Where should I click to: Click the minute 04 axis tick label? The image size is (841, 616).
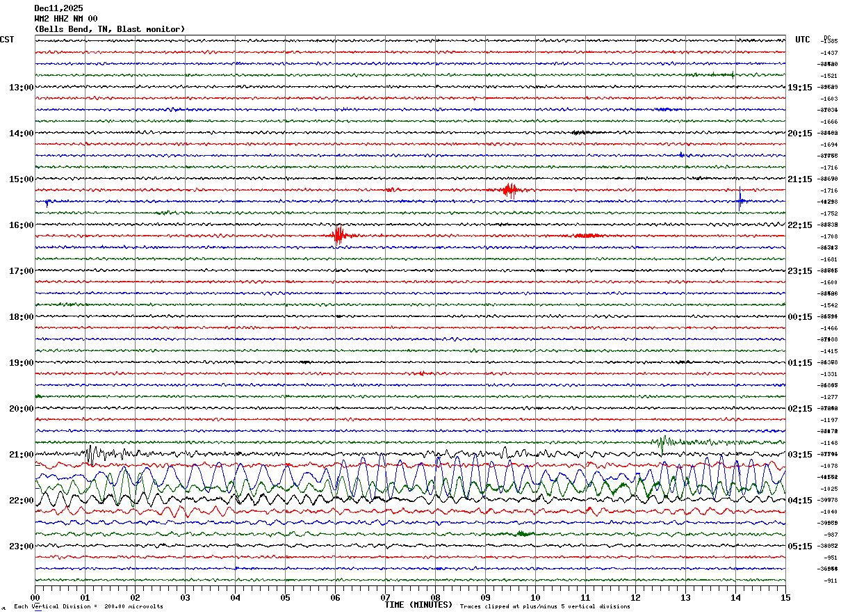click(236, 597)
